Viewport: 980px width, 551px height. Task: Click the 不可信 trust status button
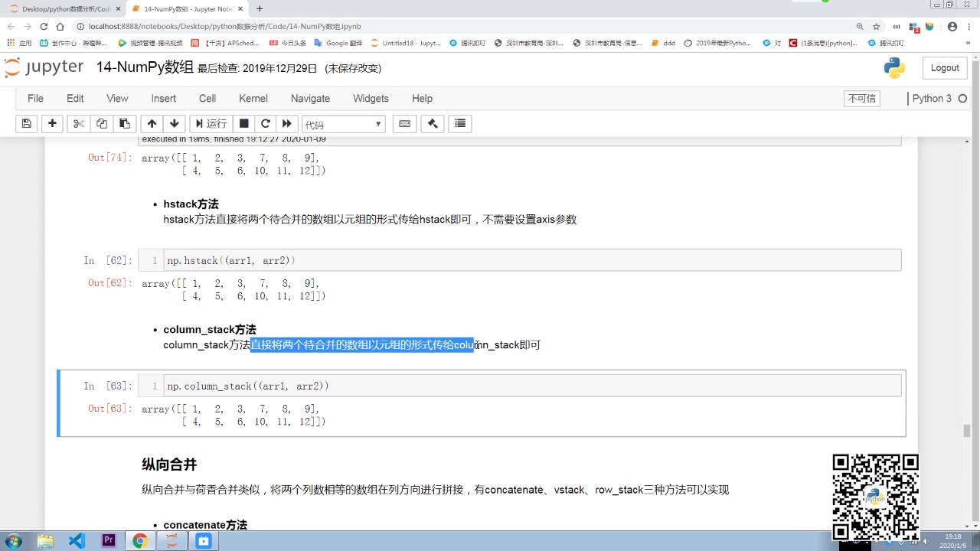click(864, 98)
